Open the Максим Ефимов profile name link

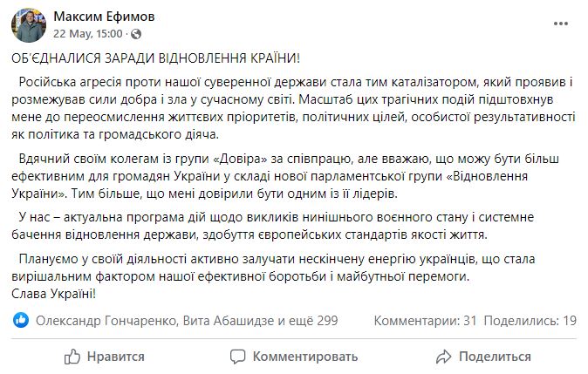pos(104,17)
